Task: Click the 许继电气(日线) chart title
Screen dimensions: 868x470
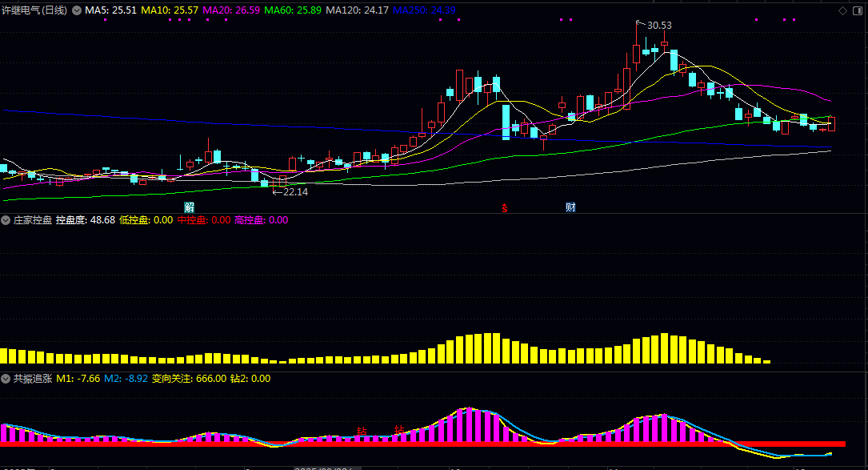Action: [x=35, y=11]
